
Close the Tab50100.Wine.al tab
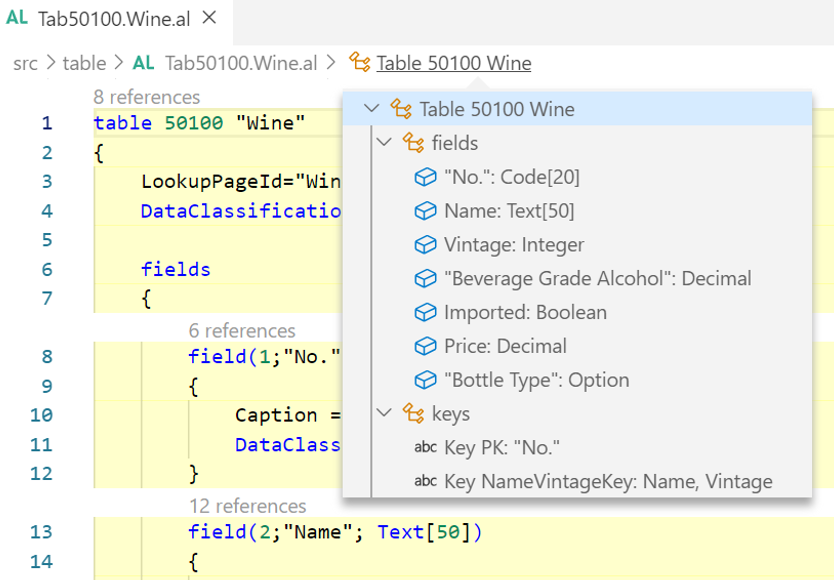pos(209,18)
